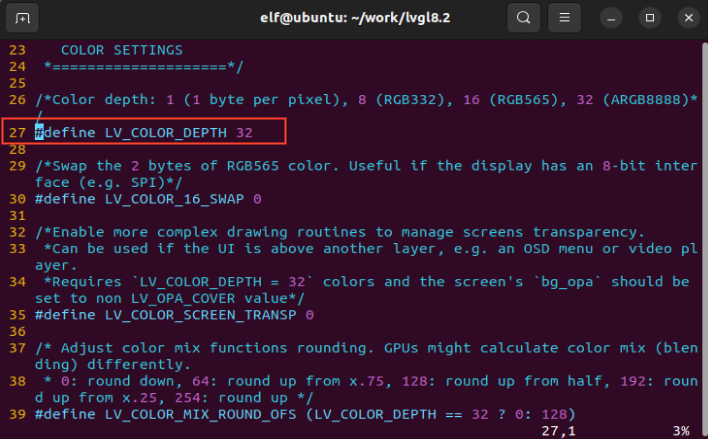
Task: Click the '3%' file position indicator
Action: pos(681,431)
